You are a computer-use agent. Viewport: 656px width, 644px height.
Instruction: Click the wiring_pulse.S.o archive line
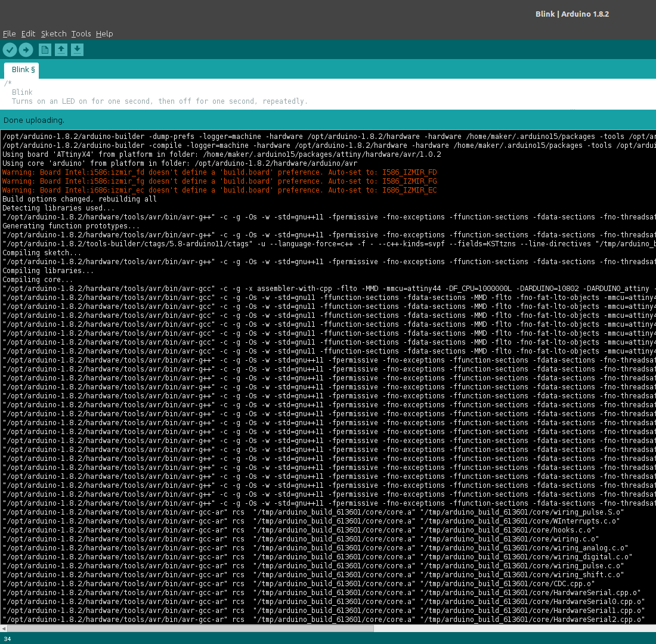click(x=313, y=512)
